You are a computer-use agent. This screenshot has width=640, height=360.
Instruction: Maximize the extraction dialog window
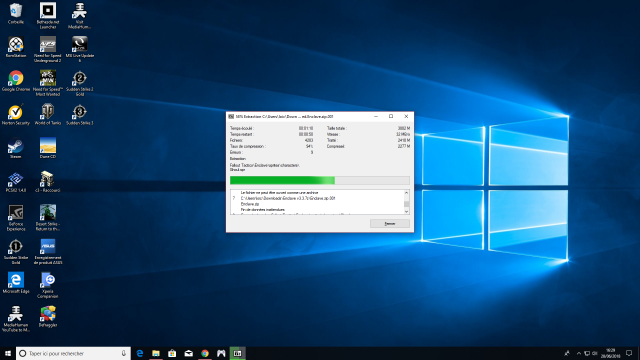pyautogui.click(x=391, y=116)
